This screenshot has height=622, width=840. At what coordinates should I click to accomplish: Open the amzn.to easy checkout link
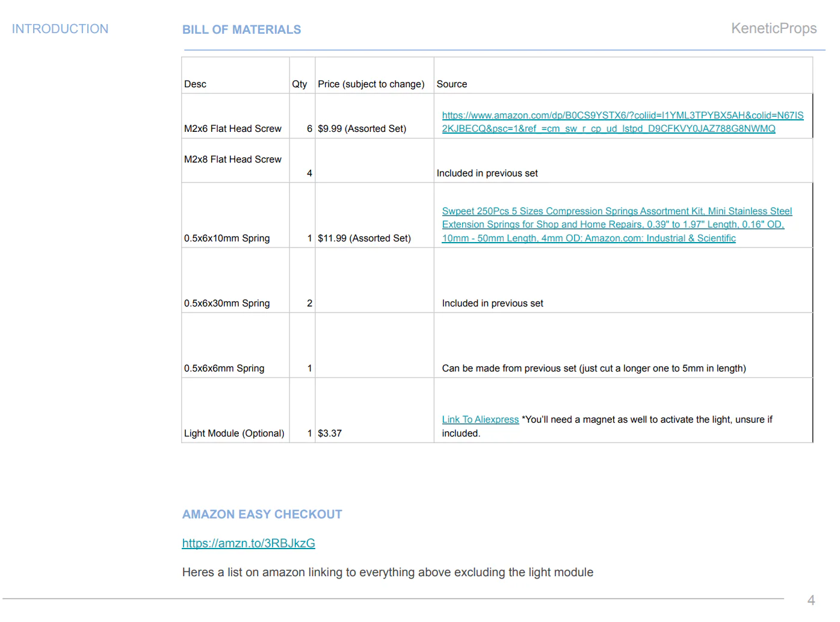point(249,543)
